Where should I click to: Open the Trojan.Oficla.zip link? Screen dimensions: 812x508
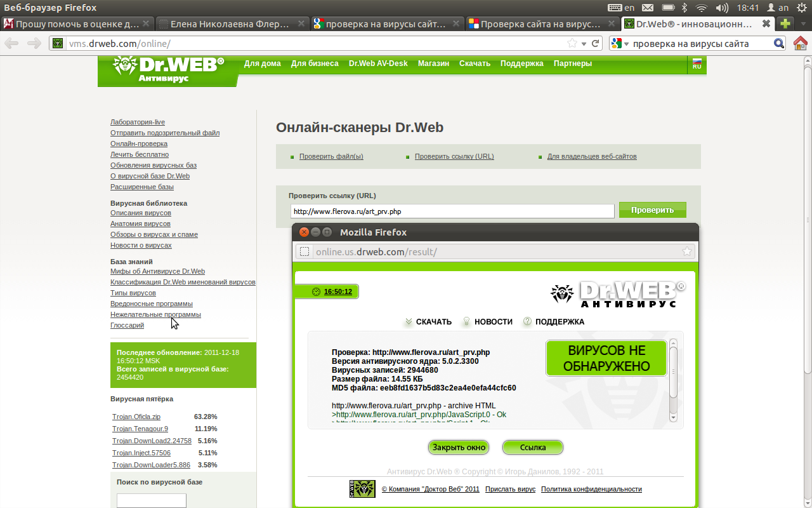(136, 417)
